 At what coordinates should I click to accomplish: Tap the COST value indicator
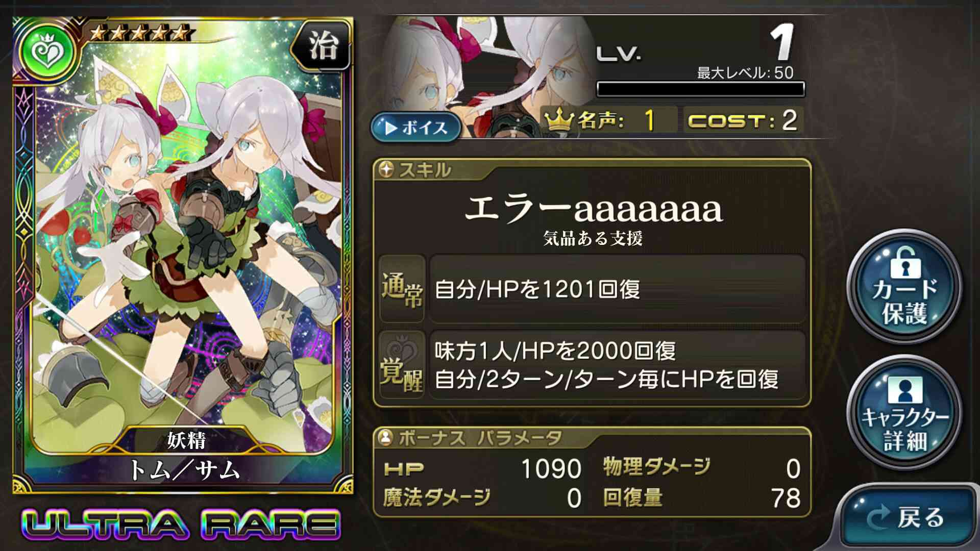(743, 120)
